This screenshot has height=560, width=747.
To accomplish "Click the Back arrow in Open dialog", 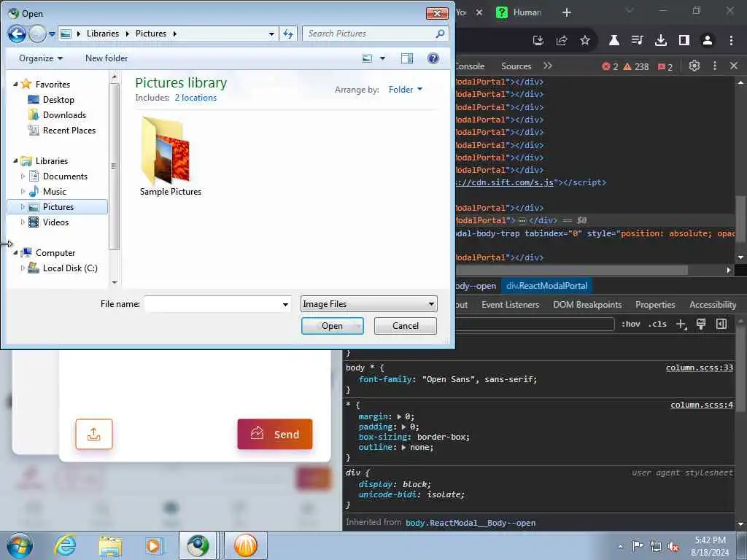I will [x=17, y=34].
